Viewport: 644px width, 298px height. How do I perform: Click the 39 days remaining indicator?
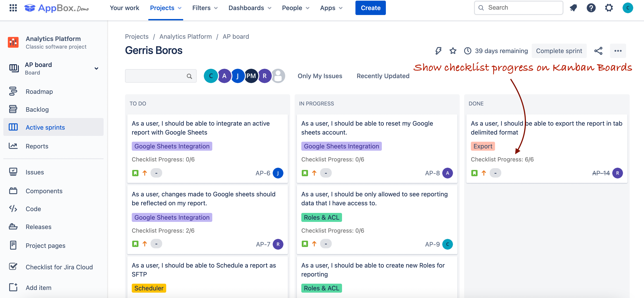(x=496, y=51)
